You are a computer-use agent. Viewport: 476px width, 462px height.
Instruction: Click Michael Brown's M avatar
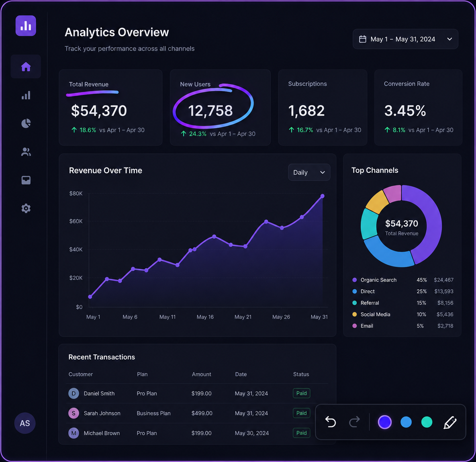click(74, 433)
